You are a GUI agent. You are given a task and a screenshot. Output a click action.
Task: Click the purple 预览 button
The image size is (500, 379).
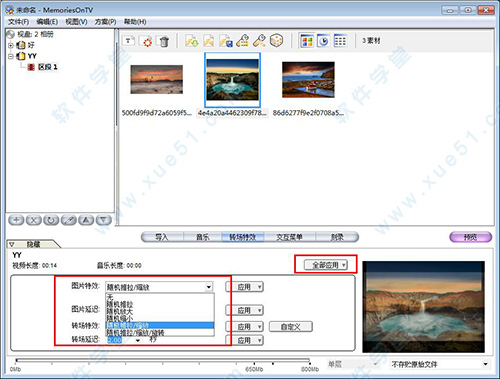(x=470, y=237)
